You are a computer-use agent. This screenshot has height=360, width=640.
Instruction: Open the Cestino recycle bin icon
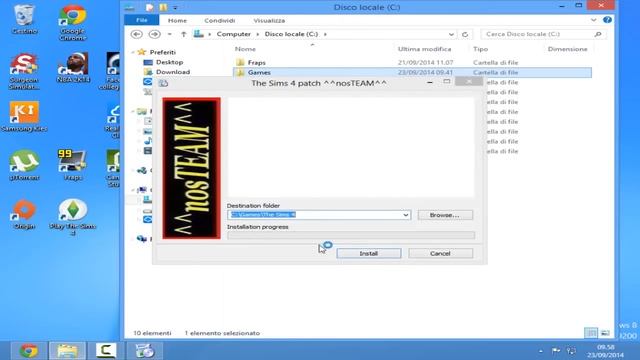(24, 19)
